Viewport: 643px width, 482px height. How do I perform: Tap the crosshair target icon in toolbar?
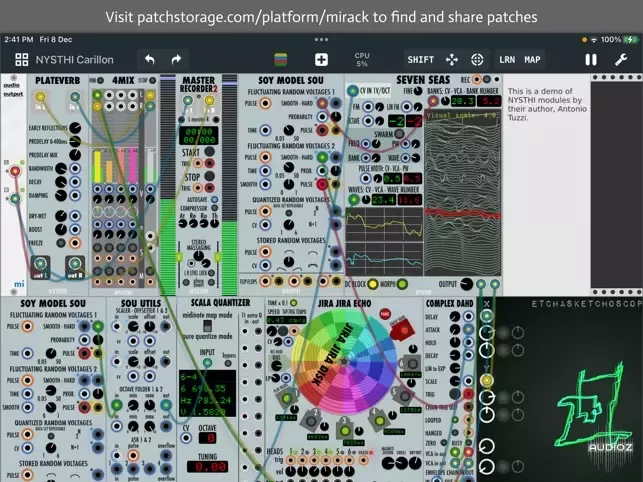click(477, 59)
